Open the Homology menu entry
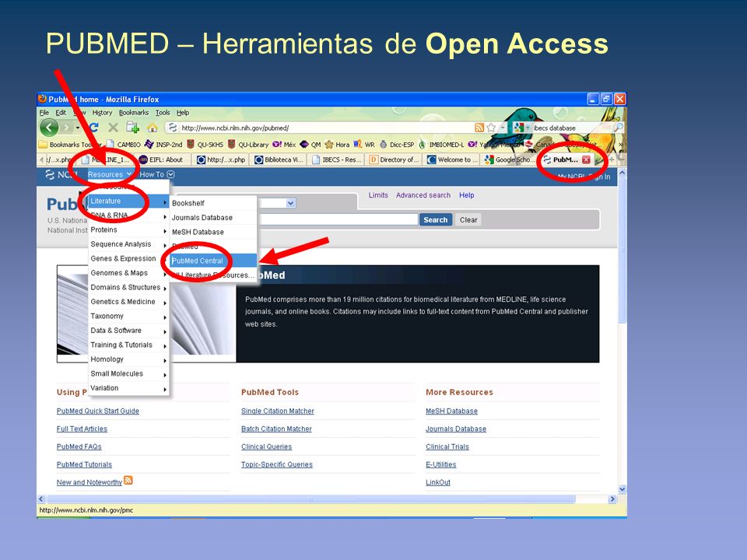Image resolution: width=747 pixels, height=560 pixels. point(128,359)
